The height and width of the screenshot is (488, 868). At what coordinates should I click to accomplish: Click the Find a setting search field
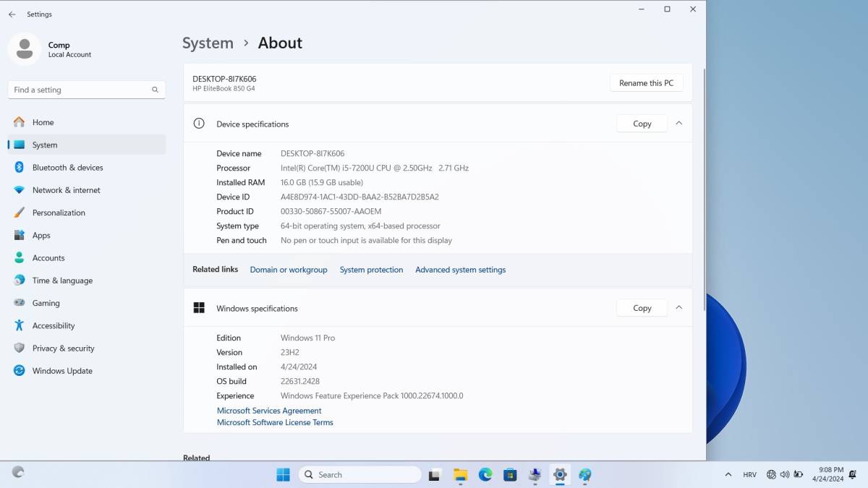click(87, 90)
